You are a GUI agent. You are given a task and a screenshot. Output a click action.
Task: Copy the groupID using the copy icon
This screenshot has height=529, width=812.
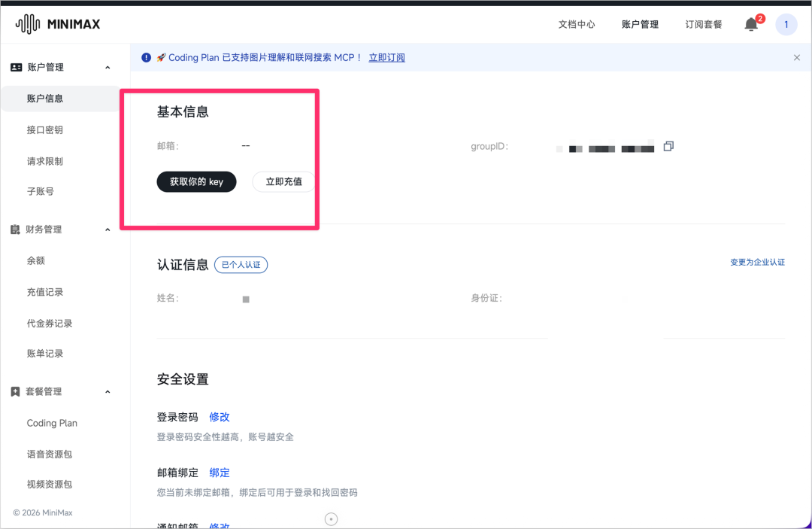[668, 147]
